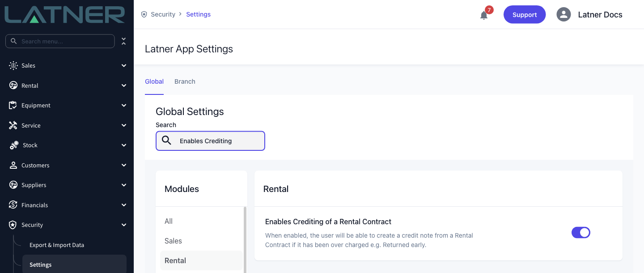Viewport: 644px width, 273px height.
Task: Click the Financials sidebar icon
Action: click(13, 205)
